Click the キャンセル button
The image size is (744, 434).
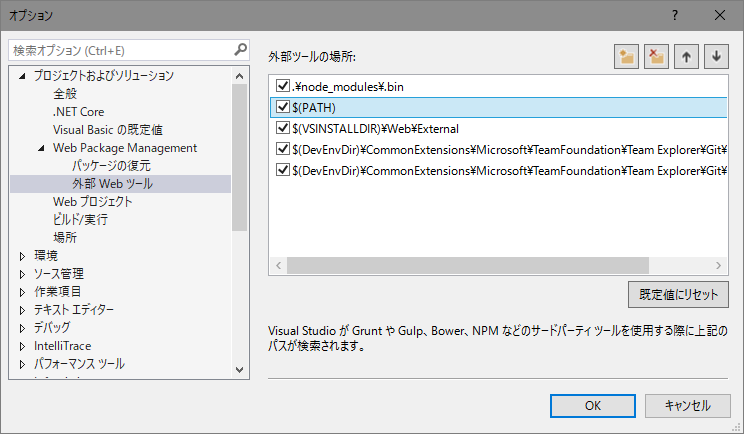[688, 406]
